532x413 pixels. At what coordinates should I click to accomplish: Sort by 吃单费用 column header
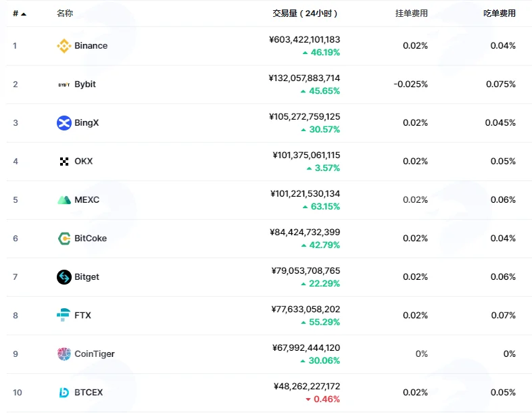coord(500,14)
